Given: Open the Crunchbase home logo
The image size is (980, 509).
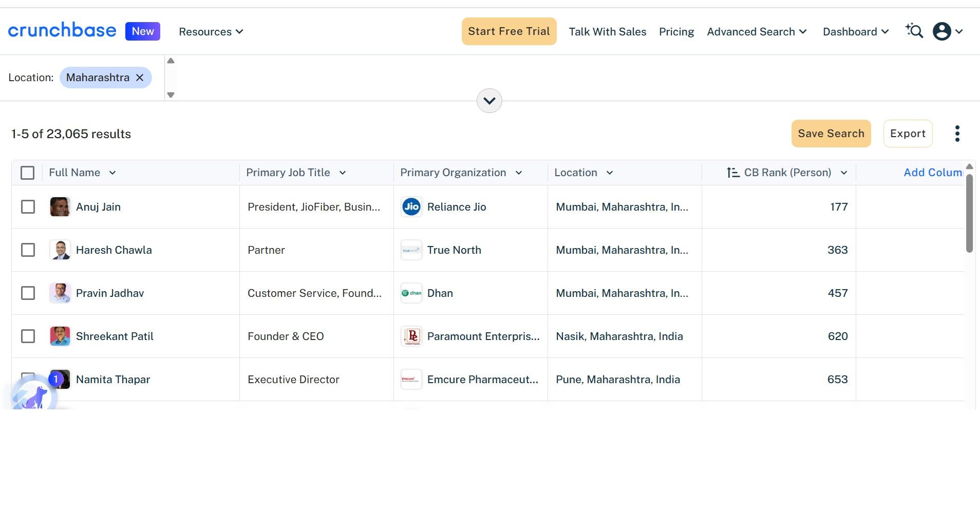Looking at the screenshot, I should pyautogui.click(x=62, y=31).
